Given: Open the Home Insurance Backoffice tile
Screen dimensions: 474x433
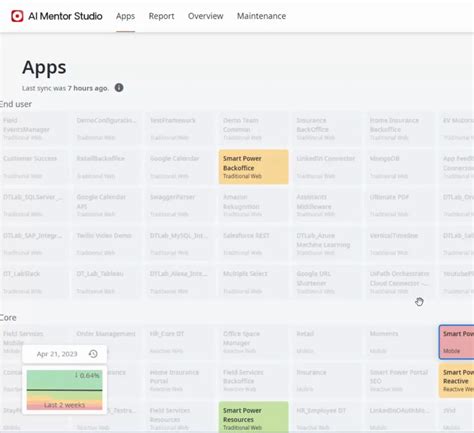Looking at the screenshot, I should coord(400,128).
